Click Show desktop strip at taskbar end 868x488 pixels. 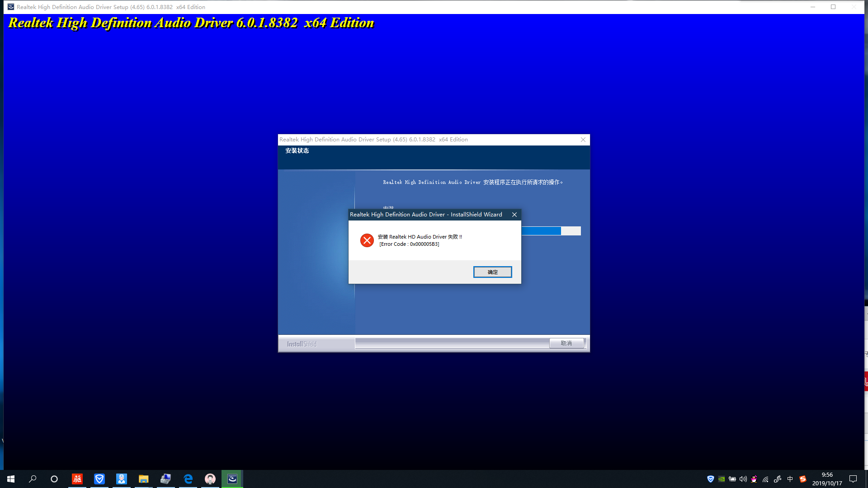coord(866,479)
